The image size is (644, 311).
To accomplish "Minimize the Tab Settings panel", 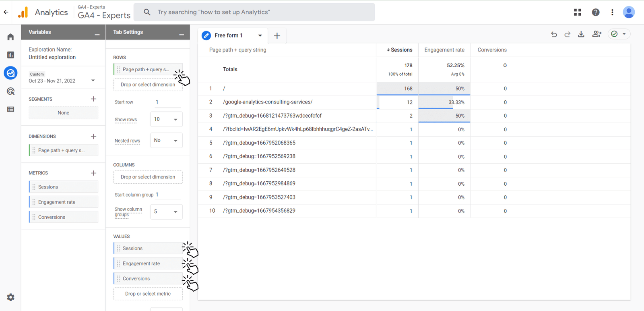I will pyautogui.click(x=182, y=35).
